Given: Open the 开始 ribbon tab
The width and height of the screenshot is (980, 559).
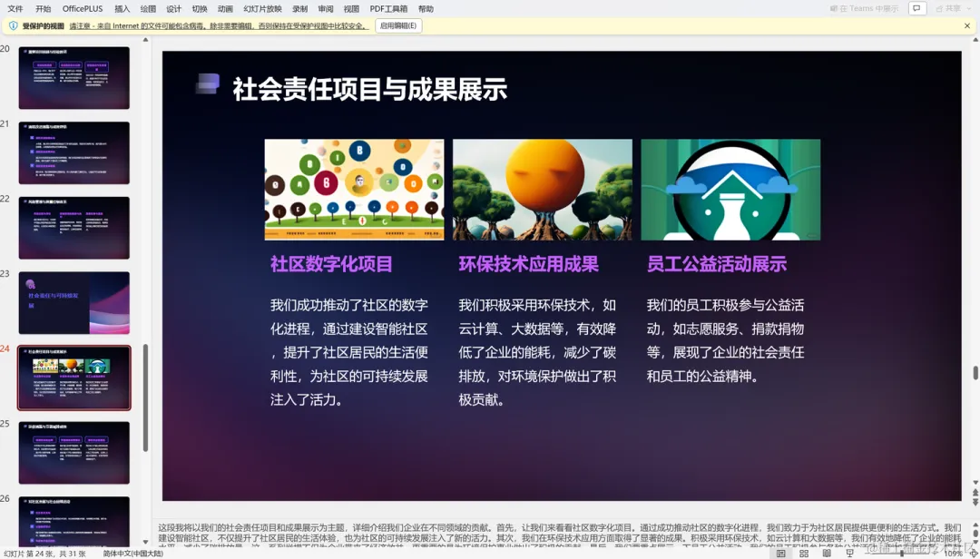Looking at the screenshot, I should click(44, 9).
